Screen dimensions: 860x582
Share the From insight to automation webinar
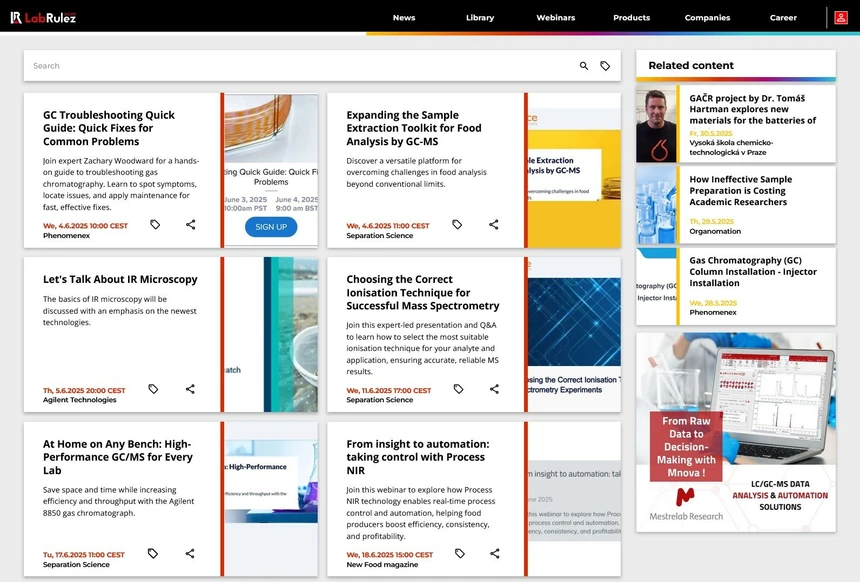click(x=495, y=553)
